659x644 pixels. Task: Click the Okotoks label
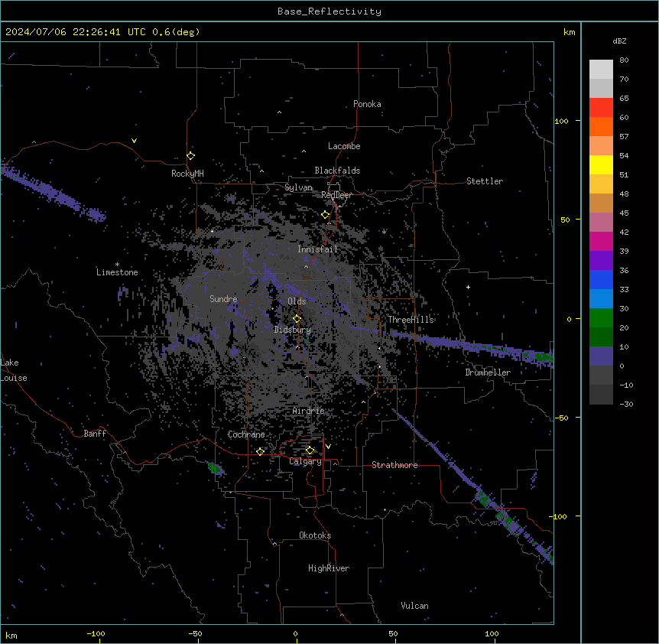(x=315, y=535)
